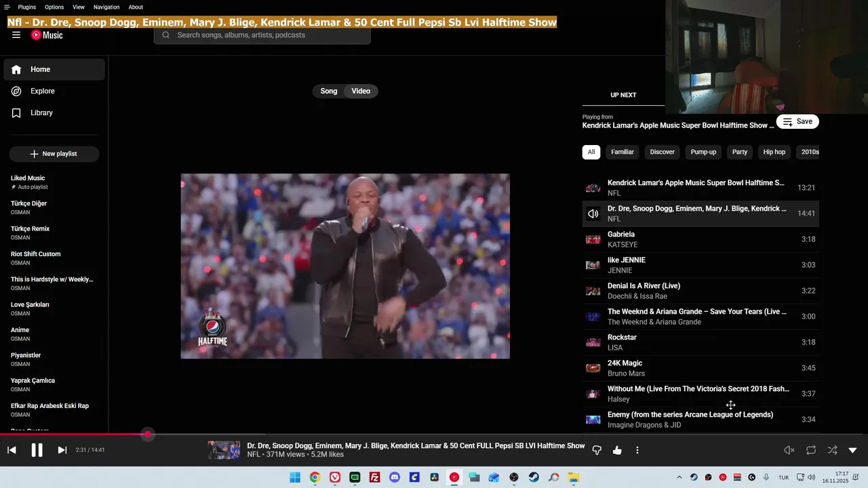This screenshot has width=868, height=488.
Task: Dislike the current song
Action: pyautogui.click(x=597, y=450)
